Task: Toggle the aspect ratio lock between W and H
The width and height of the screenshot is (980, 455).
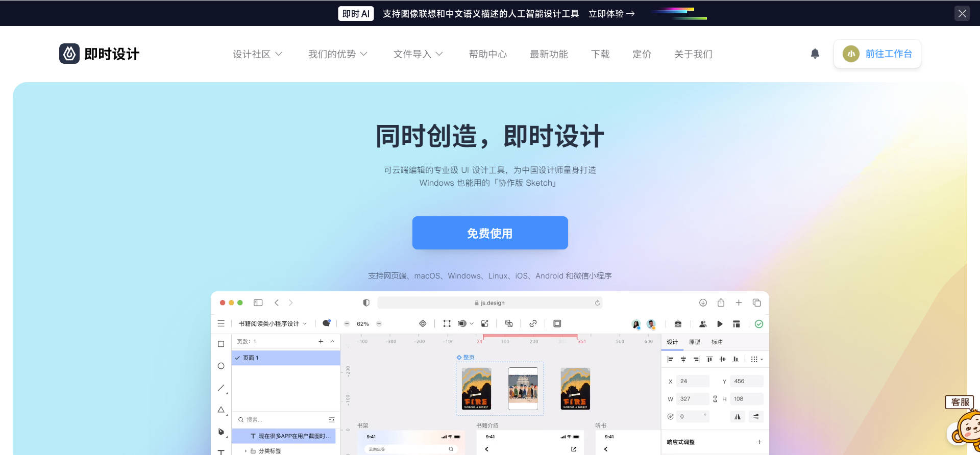Action: tap(715, 399)
